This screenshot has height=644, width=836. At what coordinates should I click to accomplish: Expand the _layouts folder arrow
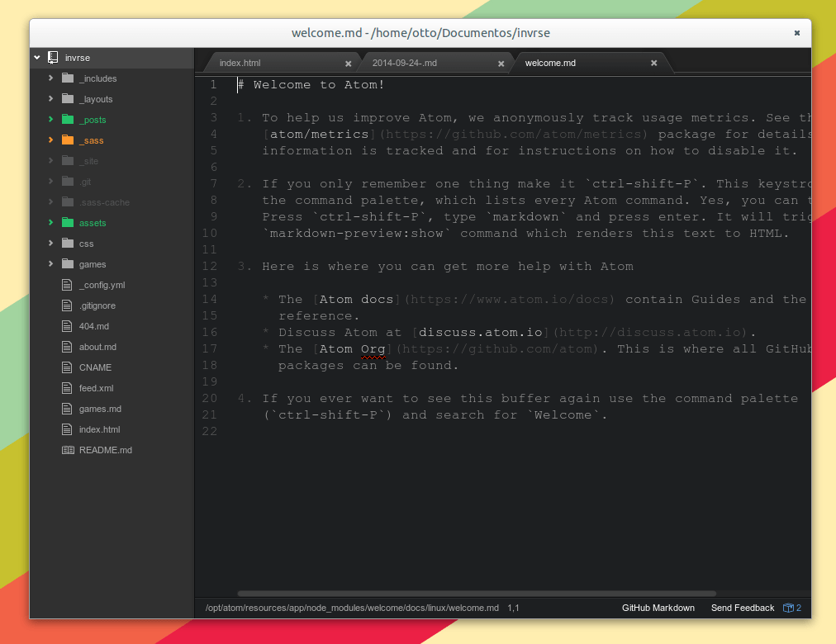[50, 98]
